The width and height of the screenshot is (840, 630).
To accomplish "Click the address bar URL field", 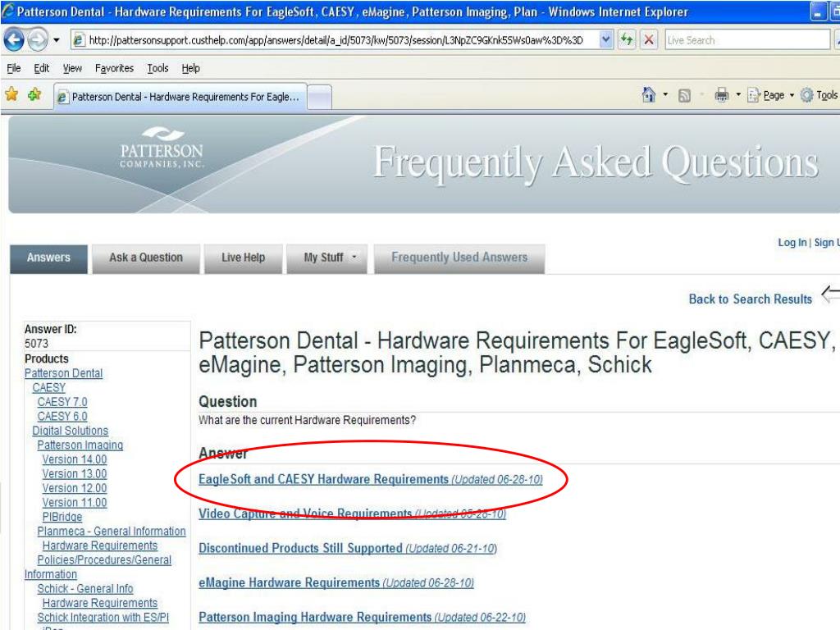I will (x=336, y=40).
